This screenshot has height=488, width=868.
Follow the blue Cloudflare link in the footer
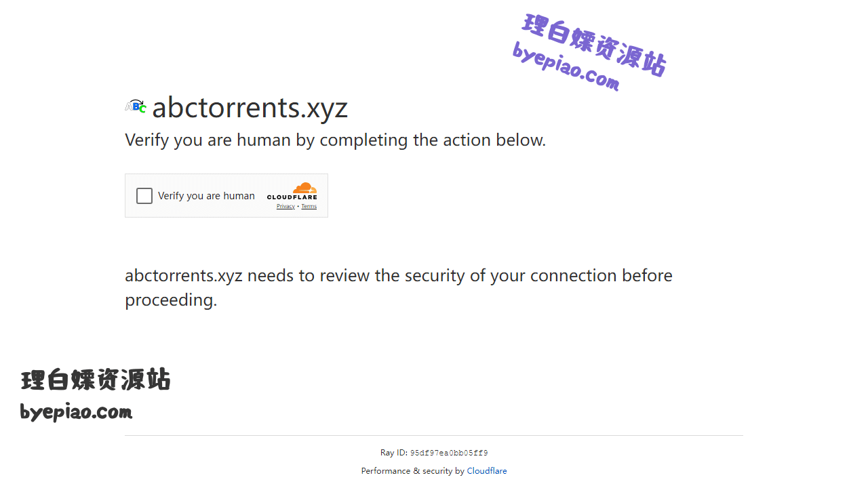tap(487, 471)
